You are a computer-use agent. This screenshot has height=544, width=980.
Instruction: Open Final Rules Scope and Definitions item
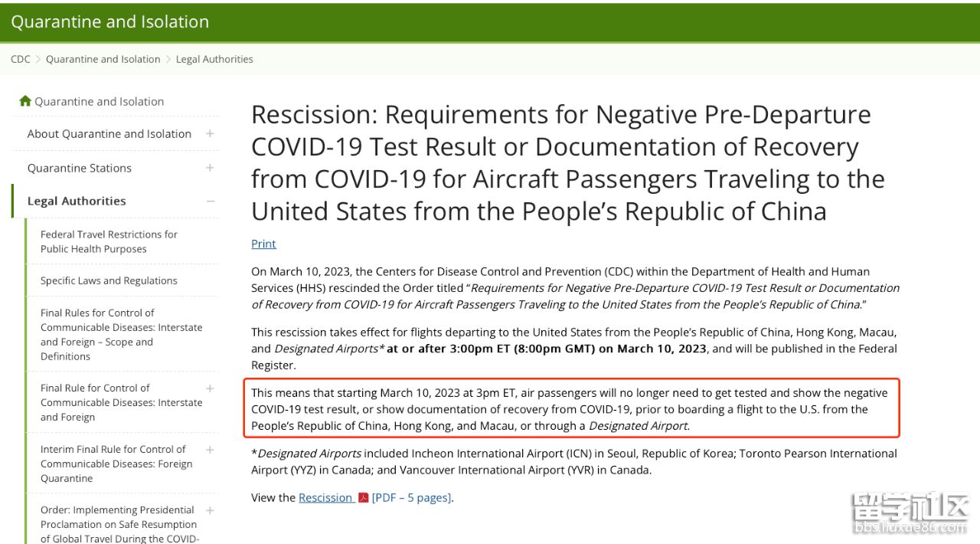pos(122,334)
